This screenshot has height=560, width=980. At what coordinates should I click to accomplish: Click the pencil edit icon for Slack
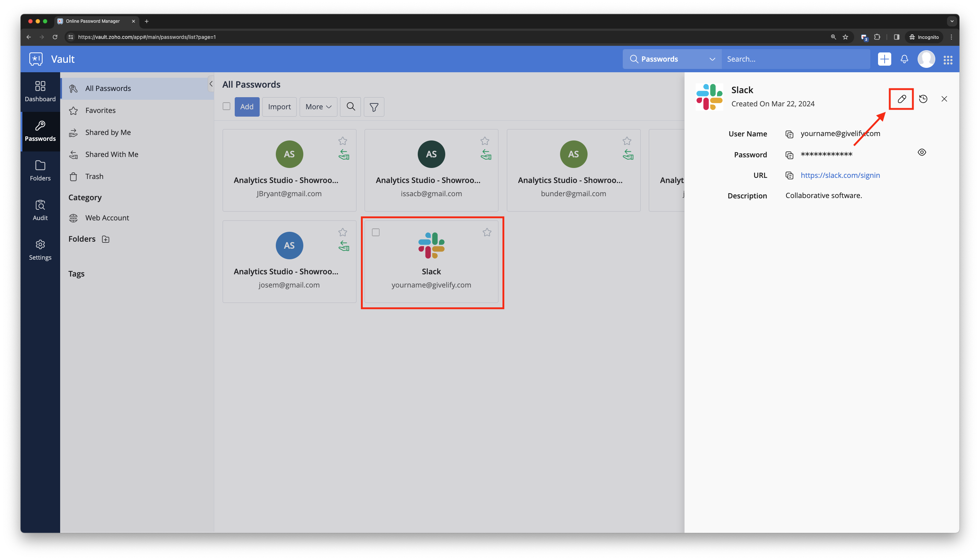coord(901,99)
